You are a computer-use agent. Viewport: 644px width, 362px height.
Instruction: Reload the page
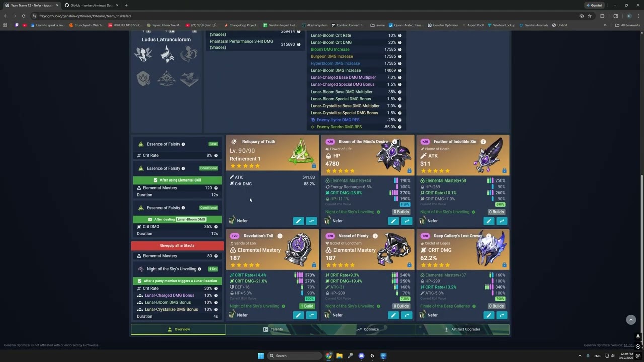pyautogui.click(x=23, y=16)
